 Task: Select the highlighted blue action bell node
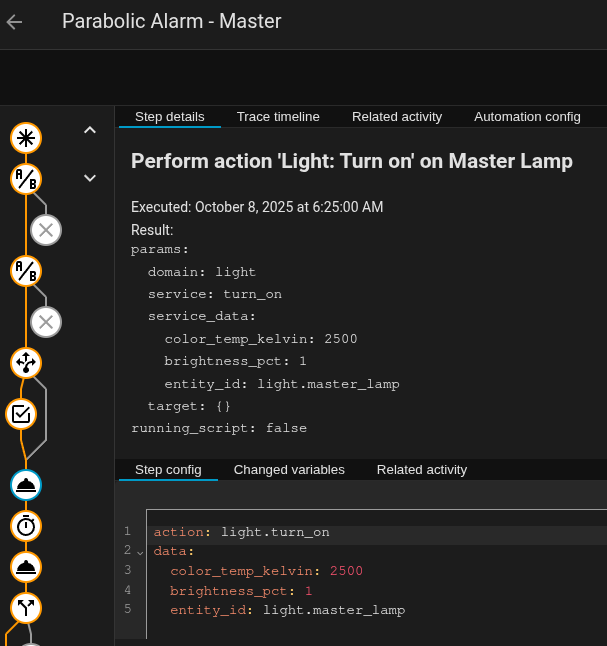(26, 485)
